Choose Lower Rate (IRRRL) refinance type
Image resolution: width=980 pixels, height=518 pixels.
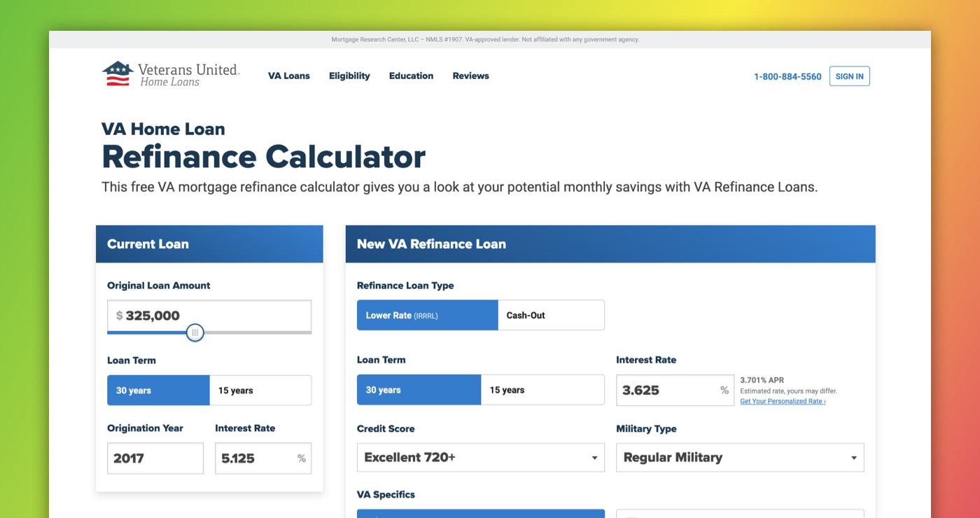click(427, 315)
